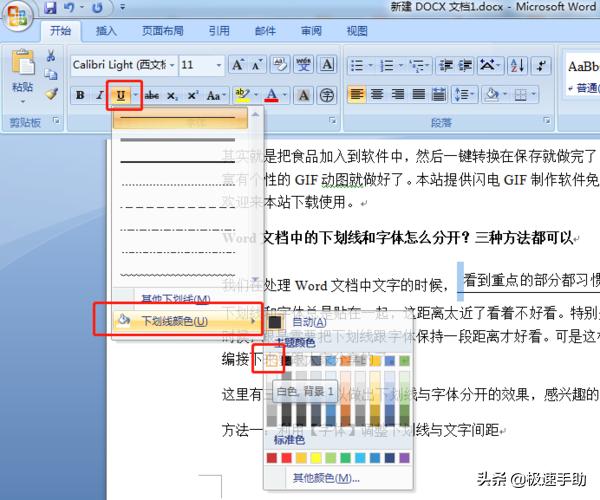This screenshot has height=500, width=600.
Task: Open the 页面布局 tab
Action: (x=163, y=31)
